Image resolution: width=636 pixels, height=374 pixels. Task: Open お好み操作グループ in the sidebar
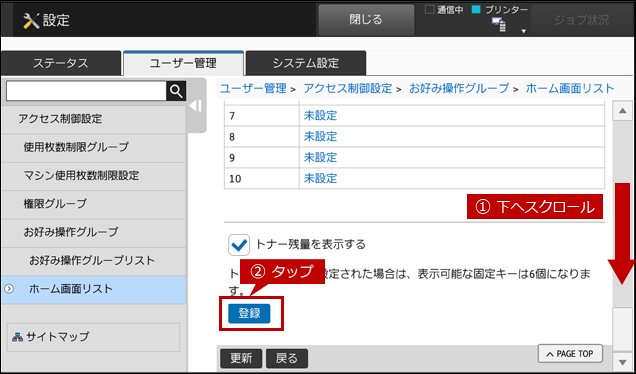94,232
